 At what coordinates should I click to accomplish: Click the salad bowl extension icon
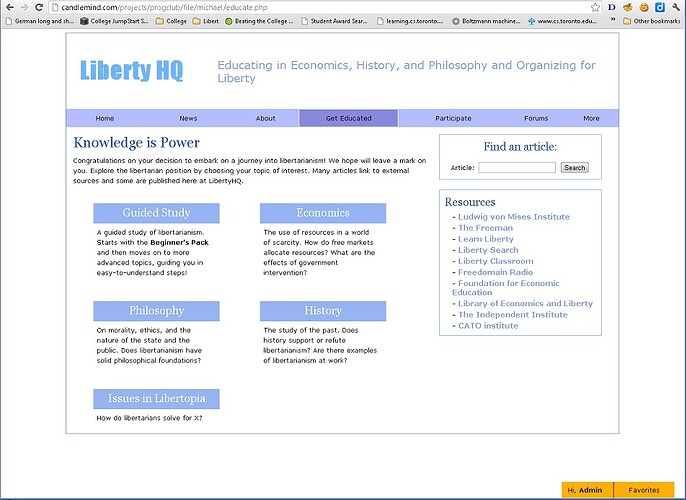(x=628, y=7)
